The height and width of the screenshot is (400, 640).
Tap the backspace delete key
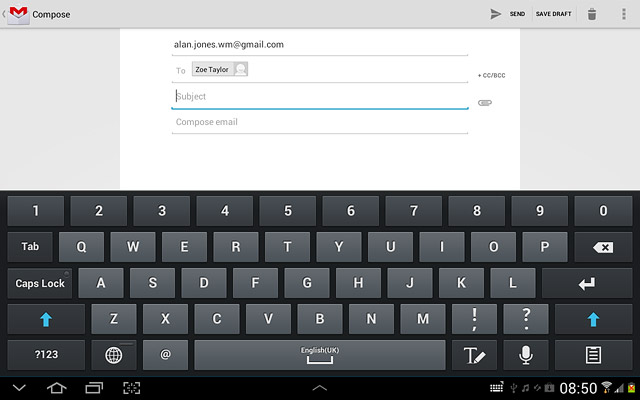point(603,247)
